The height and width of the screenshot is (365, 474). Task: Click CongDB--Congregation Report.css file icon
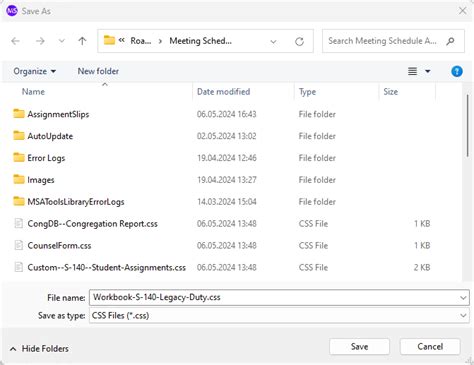coord(19,223)
